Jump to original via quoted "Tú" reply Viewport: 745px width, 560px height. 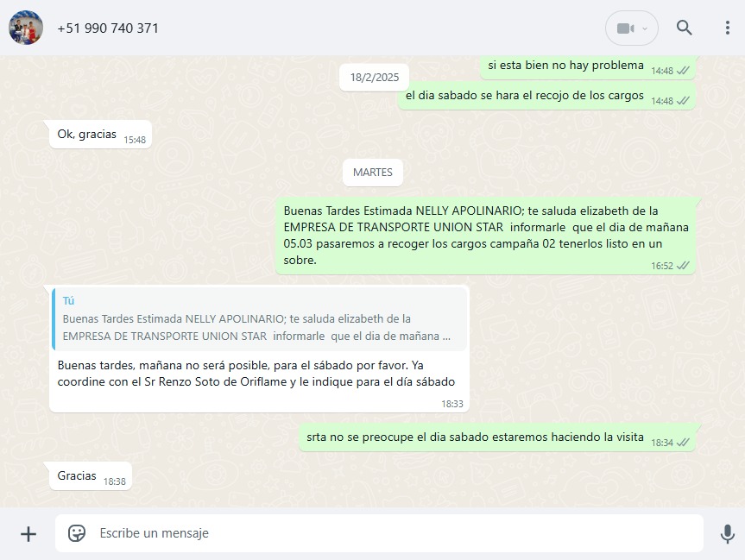click(259, 318)
